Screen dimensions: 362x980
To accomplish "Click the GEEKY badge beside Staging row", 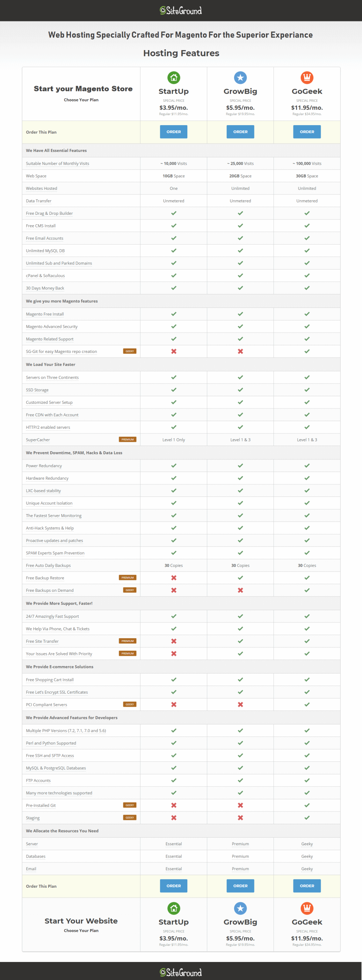I will pyautogui.click(x=129, y=818).
